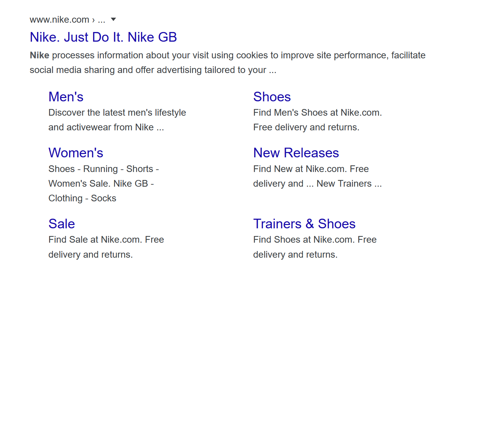Open the dropdown arrow next to www.nike.com
The width and height of the screenshot is (504, 443).
pos(113,19)
